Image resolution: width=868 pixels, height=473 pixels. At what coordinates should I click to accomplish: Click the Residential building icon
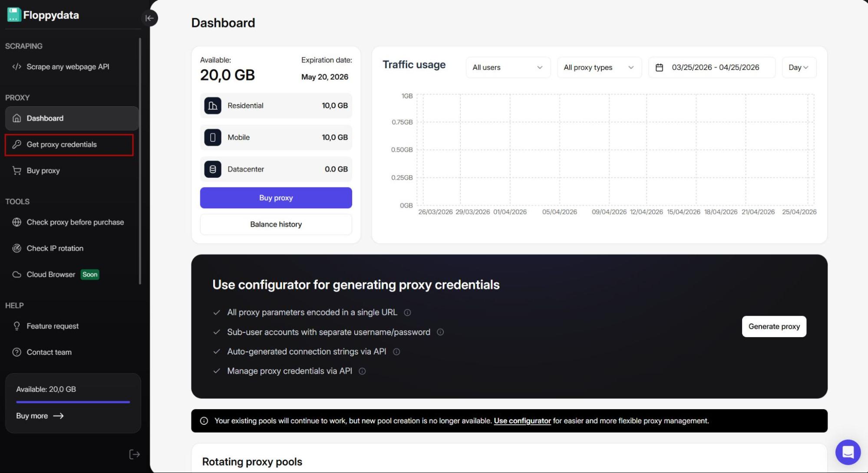(213, 105)
